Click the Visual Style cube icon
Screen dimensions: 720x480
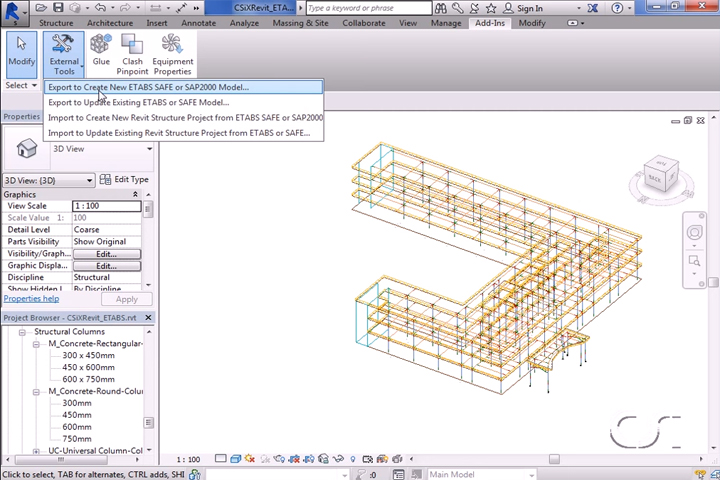tap(236, 458)
